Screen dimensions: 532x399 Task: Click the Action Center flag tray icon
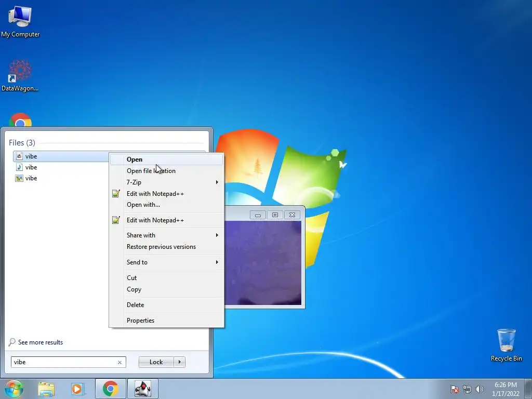pyautogui.click(x=454, y=389)
